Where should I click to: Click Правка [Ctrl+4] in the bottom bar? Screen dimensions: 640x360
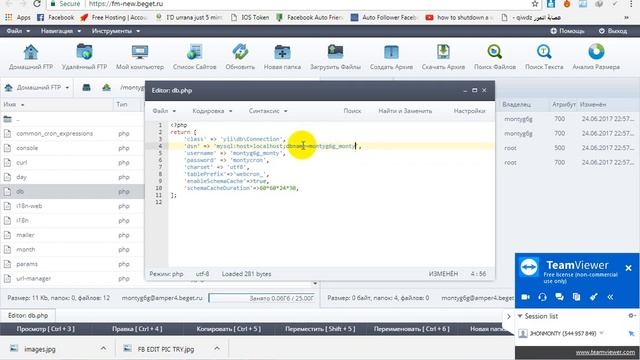point(137,329)
